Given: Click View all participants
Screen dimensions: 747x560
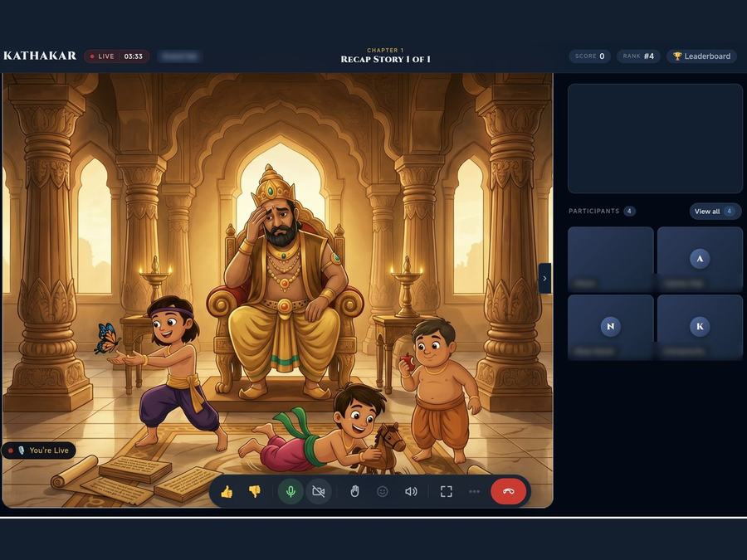Looking at the screenshot, I should point(715,211).
